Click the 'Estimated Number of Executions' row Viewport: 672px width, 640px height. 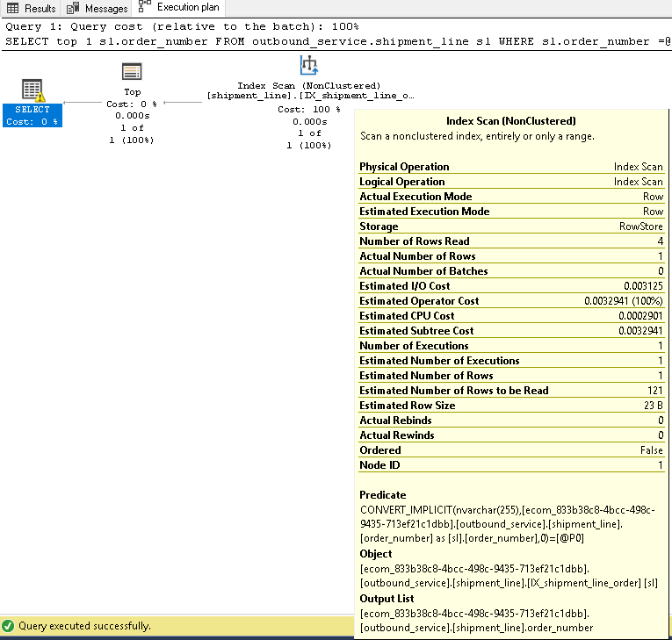coord(511,361)
